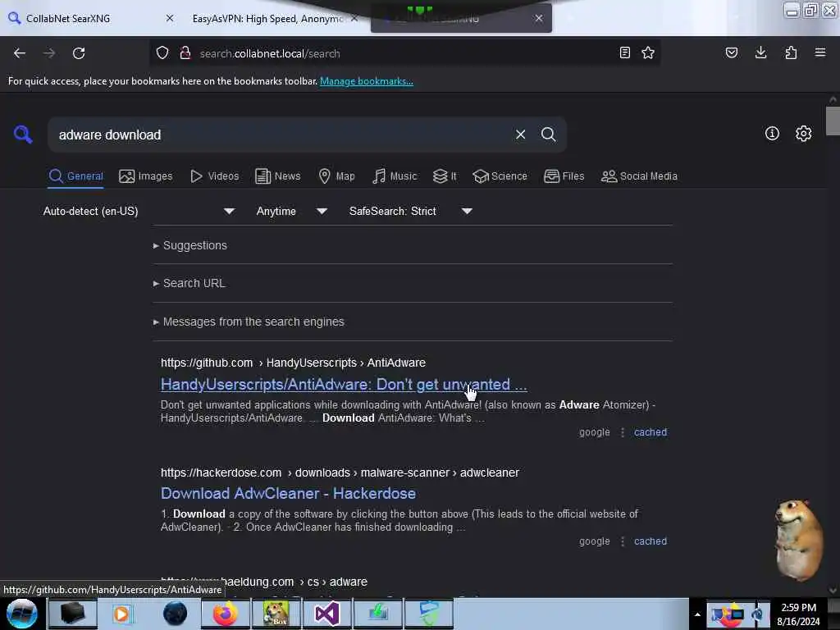
Task: Select the Map search category
Action: [x=337, y=176]
